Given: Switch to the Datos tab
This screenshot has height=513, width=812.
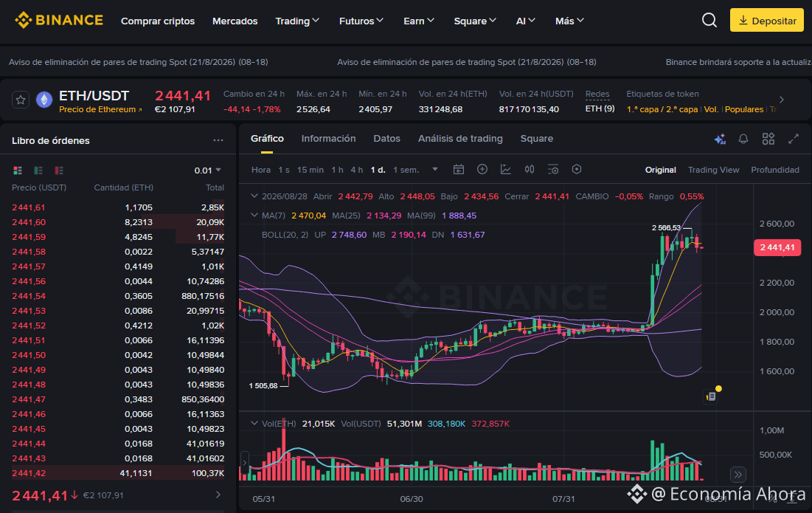Looking at the screenshot, I should click(387, 138).
